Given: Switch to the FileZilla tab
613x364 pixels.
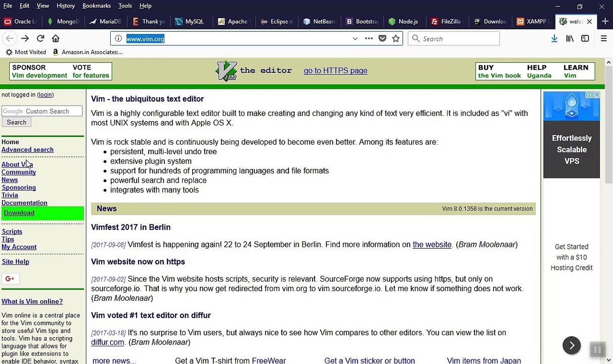Looking at the screenshot, I should pyautogui.click(x=447, y=21).
